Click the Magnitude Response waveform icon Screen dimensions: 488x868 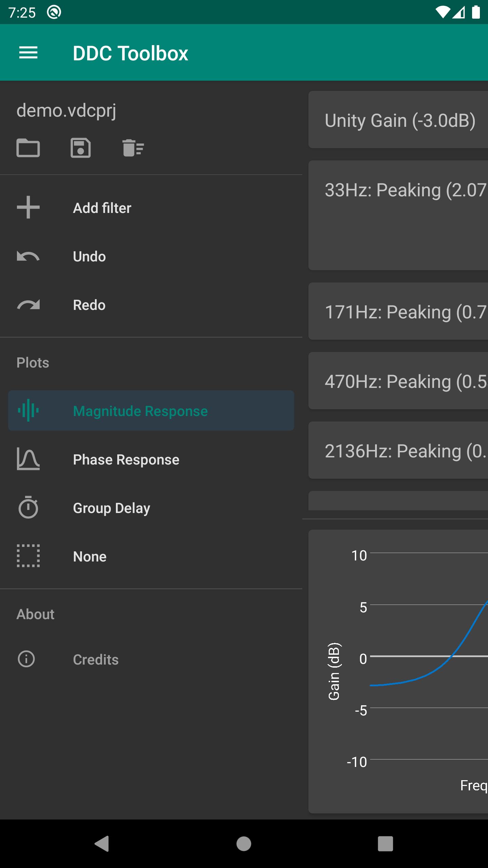[28, 410]
